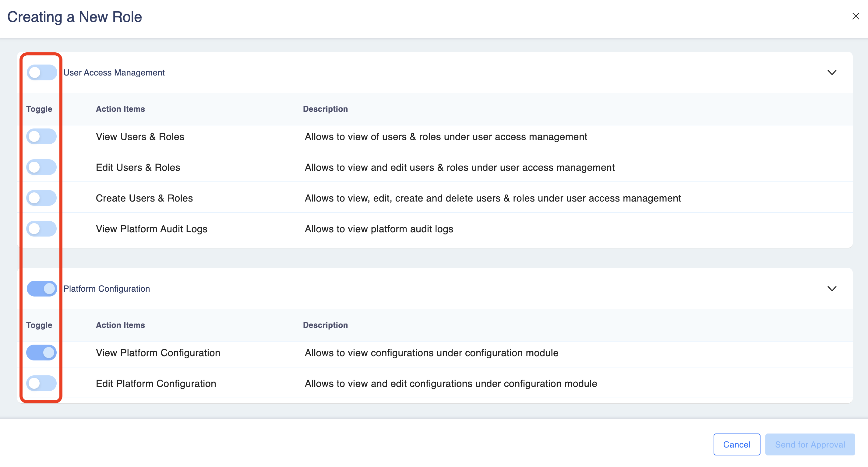Click the Cancel button
Screen dimensions: 868x467
(x=736, y=444)
